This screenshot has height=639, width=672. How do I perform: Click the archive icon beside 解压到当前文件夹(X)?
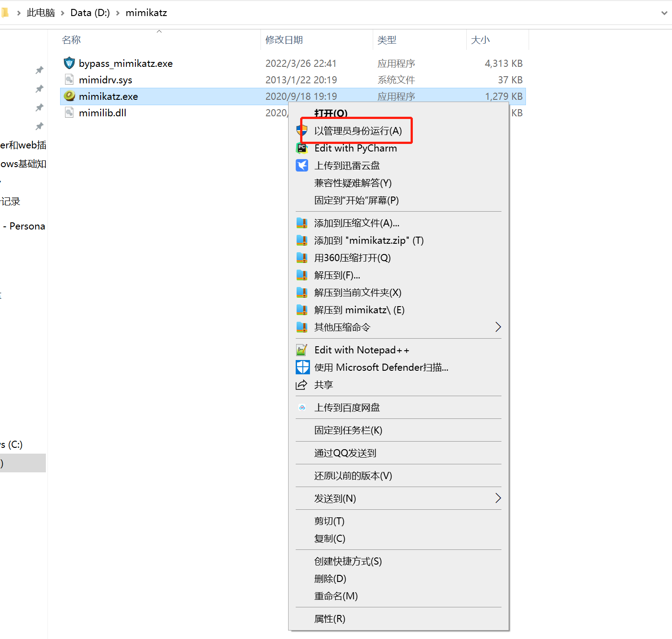point(302,292)
